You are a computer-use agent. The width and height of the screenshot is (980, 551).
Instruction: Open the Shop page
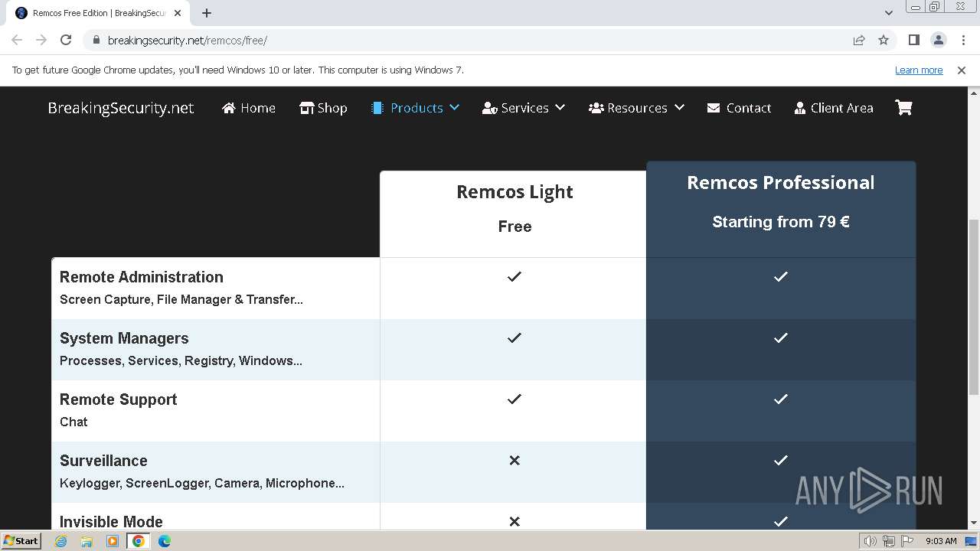pos(323,108)
